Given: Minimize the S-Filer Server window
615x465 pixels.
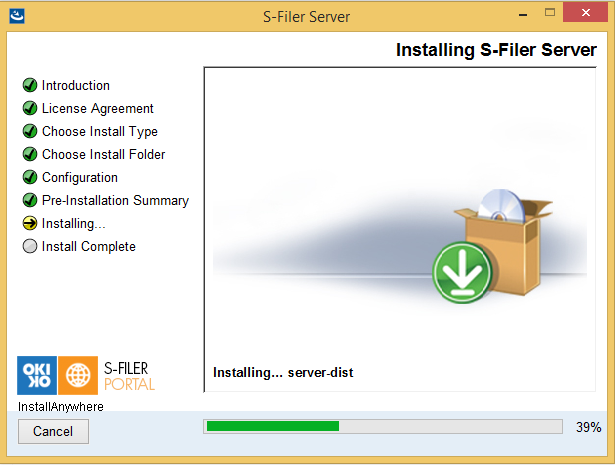Looking at the screenshot, I should pyautogui.click(x=523, y=14).
